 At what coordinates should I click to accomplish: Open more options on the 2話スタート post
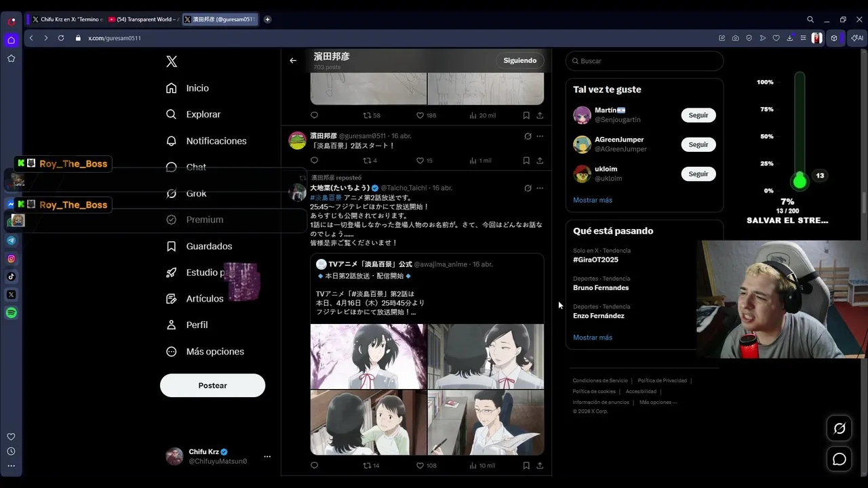[540, 136]
